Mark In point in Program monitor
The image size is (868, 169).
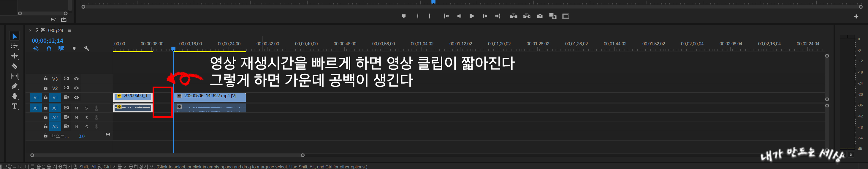(417, 16)
